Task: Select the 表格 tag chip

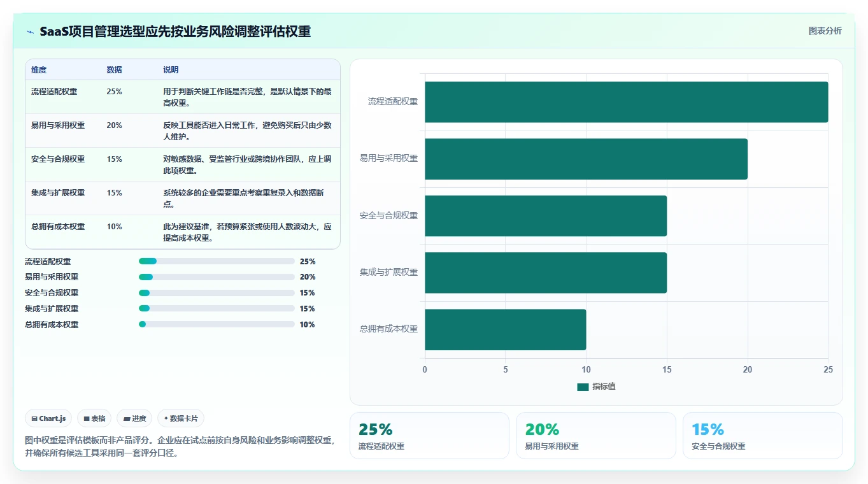Action: [94, 418]
